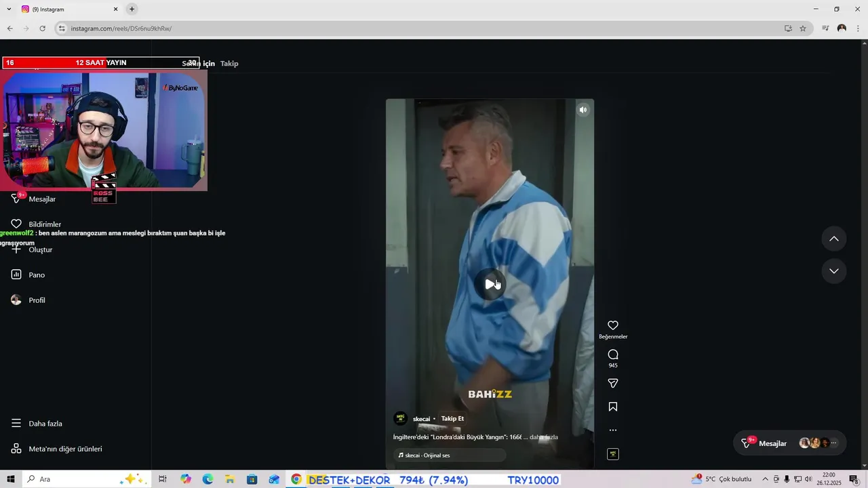Click Oluştur in the sidebar

pos(40,249)
